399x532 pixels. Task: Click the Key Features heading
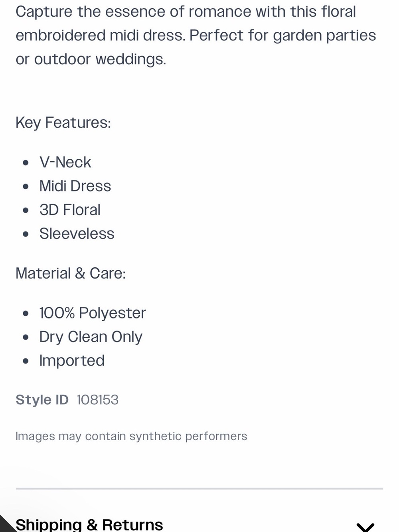(x=63, y=123)
